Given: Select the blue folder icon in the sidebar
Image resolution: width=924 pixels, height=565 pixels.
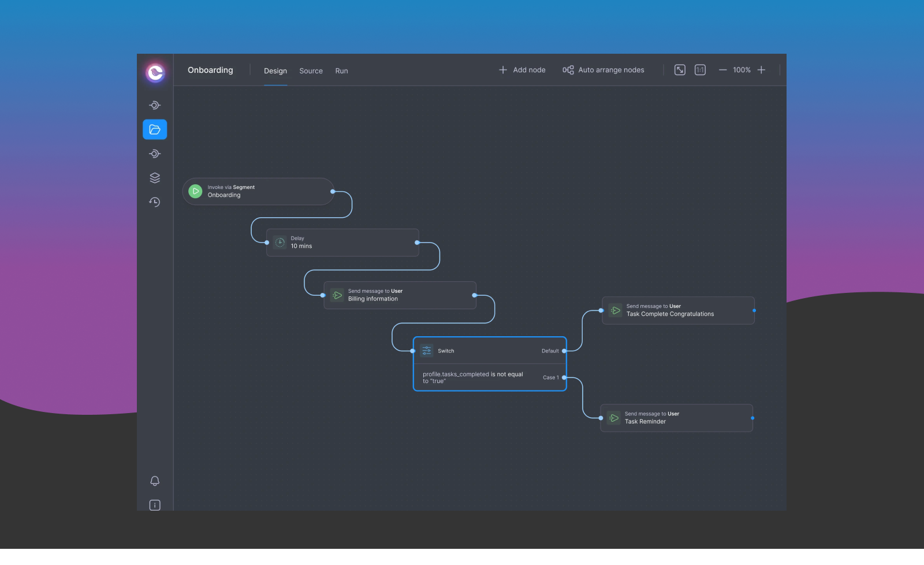Looking at the screenshot, I should [154, 129].
